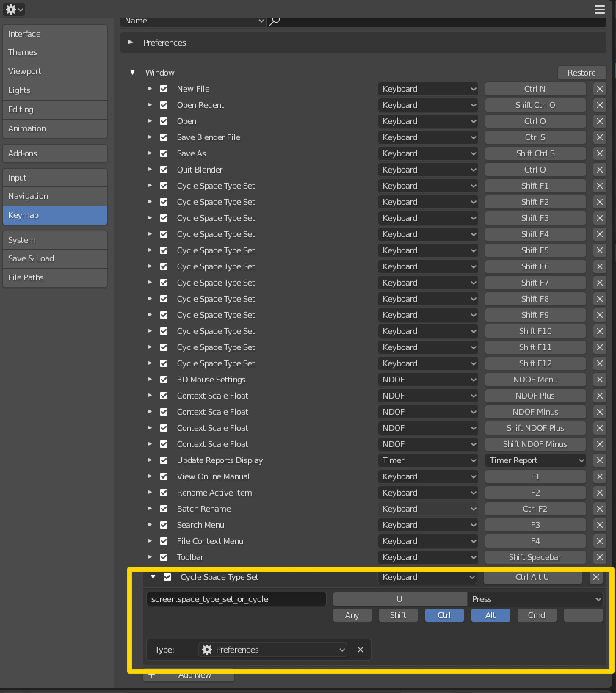
Task: Toggle off the Ctrl modifier button
Action: (x=444, y=615)
